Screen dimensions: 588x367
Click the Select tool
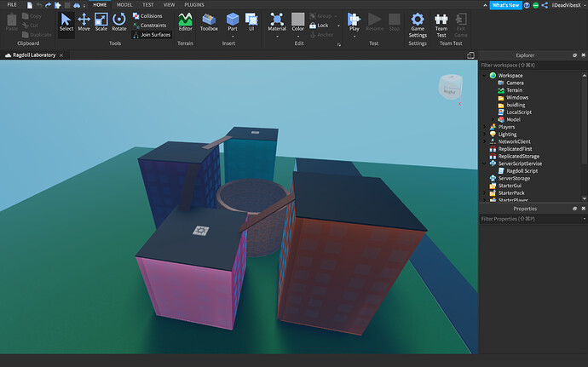click(66, 22)
